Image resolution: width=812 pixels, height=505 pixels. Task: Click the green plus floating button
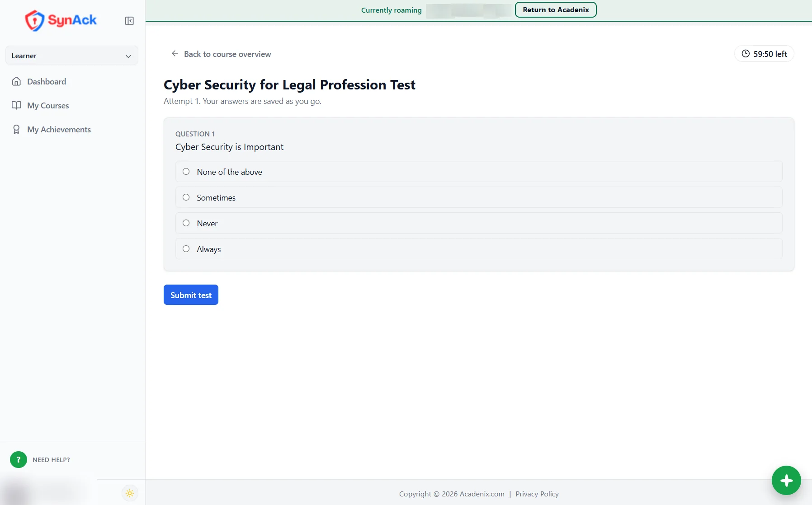click(x=786, y=480)
